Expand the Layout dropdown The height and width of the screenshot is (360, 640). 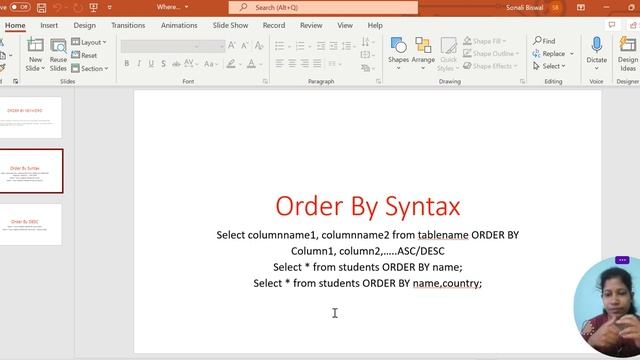89,42
